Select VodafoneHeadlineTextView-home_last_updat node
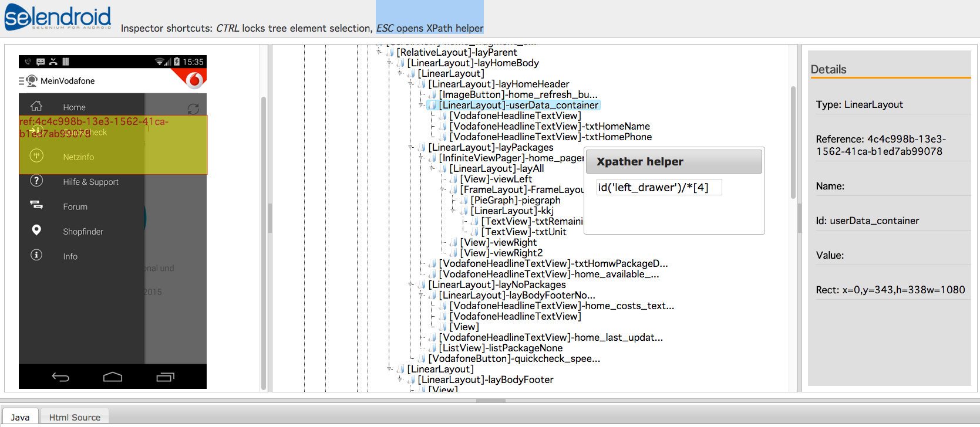This screenshot has width=980, height=427. click(551, 337)
